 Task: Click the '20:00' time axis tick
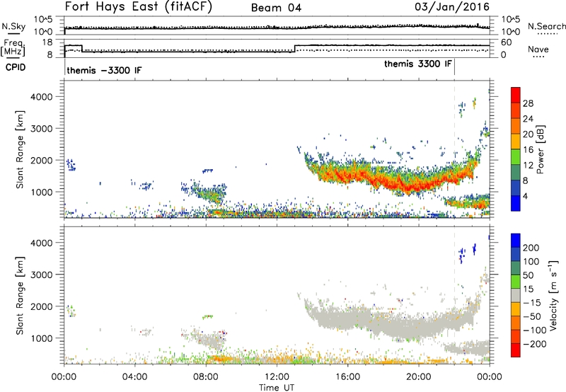coord(419,377)
